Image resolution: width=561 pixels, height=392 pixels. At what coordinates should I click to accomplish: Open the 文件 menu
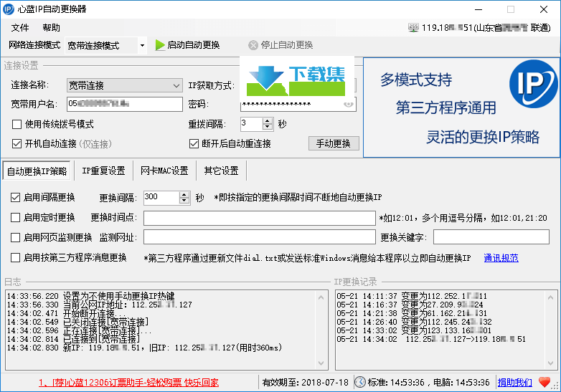pyautogui.click(x=20, y=27)
